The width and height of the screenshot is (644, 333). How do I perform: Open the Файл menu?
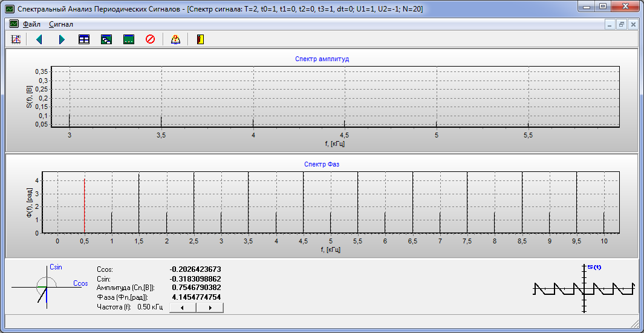coord(32,24)
